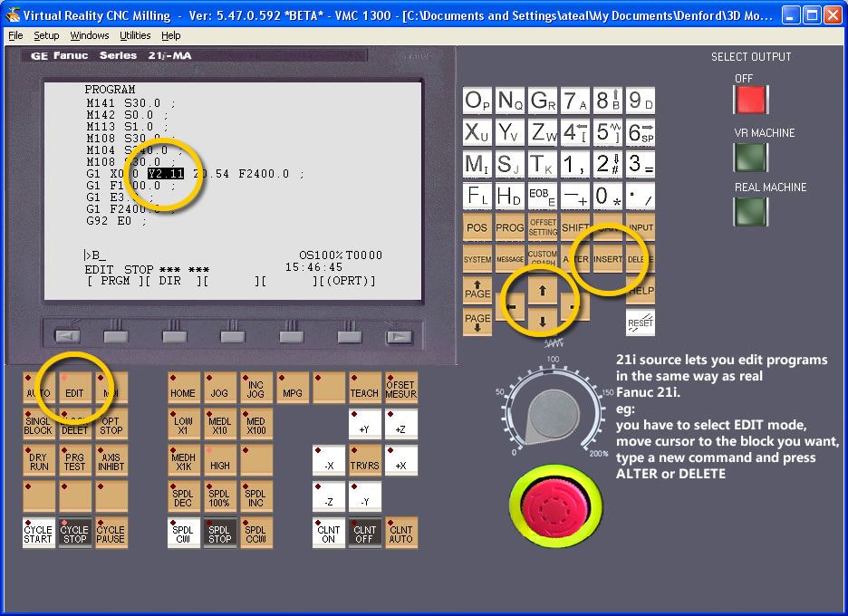Open the Windows menu
The height and width of the screenshot is (616, 848).
click(89, 35)
